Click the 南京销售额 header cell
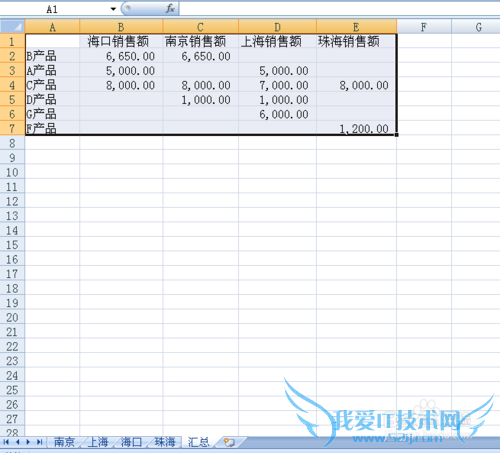This screenshot has height=453, width=500. click(x=200, y=41)
